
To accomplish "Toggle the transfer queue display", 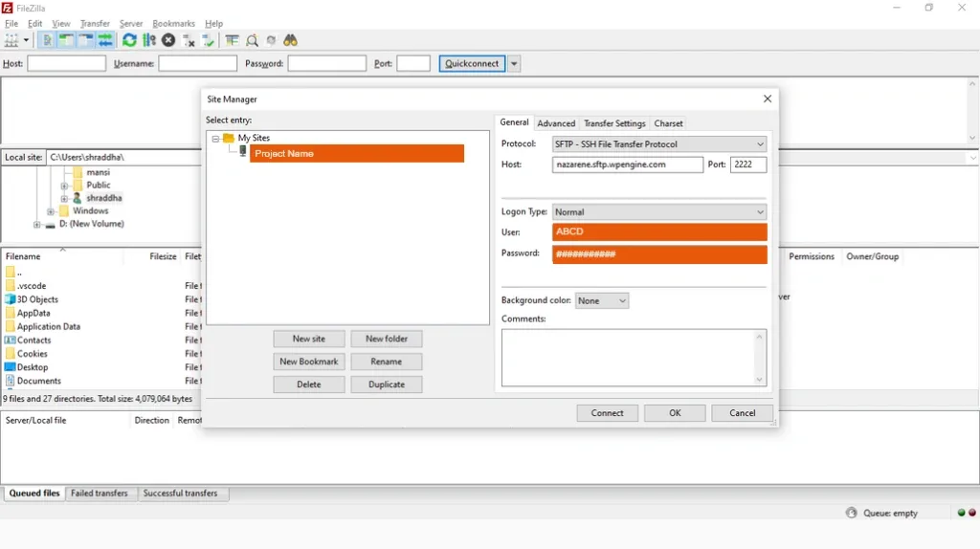I will point(105,40).
